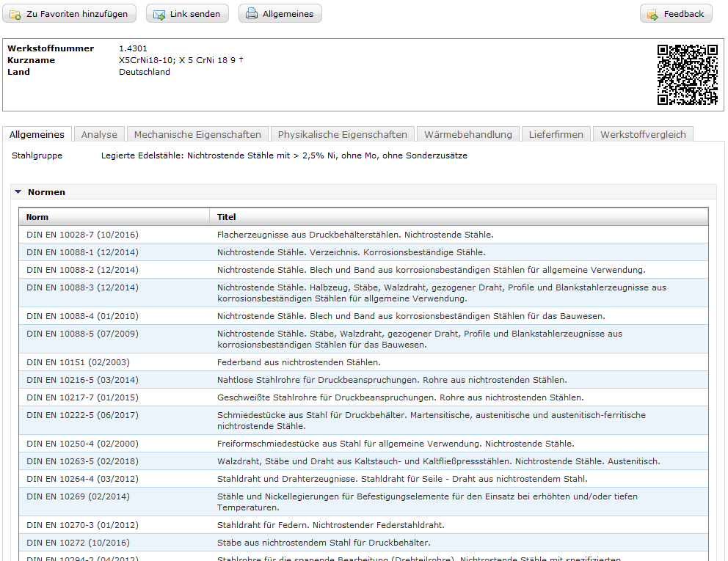Select the DIN EN 10028-7 row
This screenshot has width=728, height=561.
tap(82, 235)
